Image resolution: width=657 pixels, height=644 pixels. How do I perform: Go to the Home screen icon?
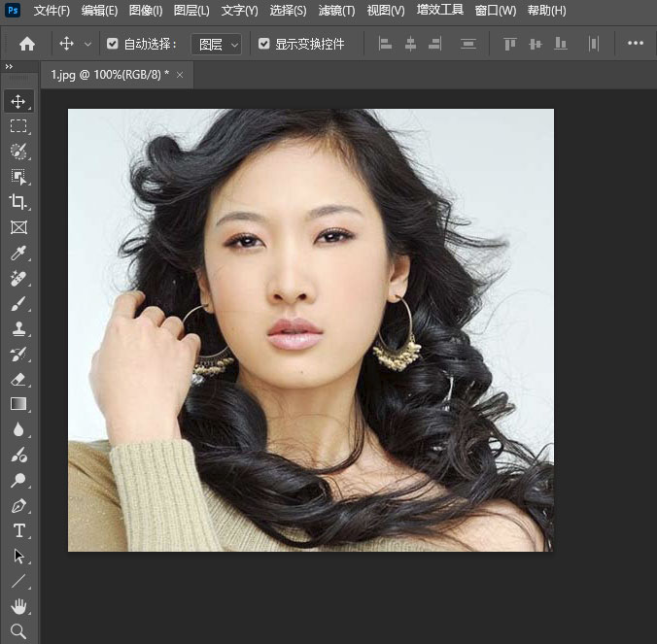(27, 44)
